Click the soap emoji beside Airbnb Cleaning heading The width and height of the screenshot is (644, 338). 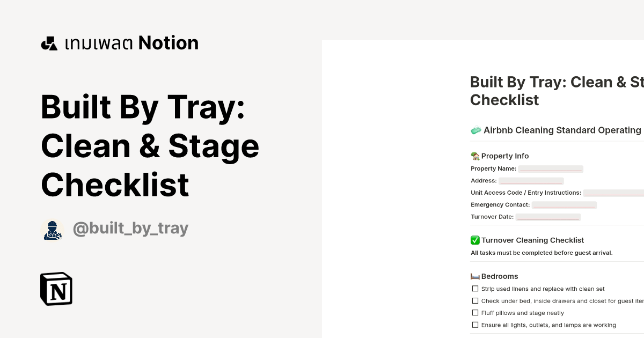(475, 130)
